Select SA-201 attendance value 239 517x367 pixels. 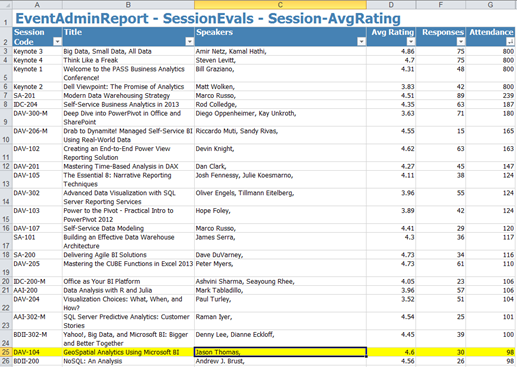tap(490, 96)
